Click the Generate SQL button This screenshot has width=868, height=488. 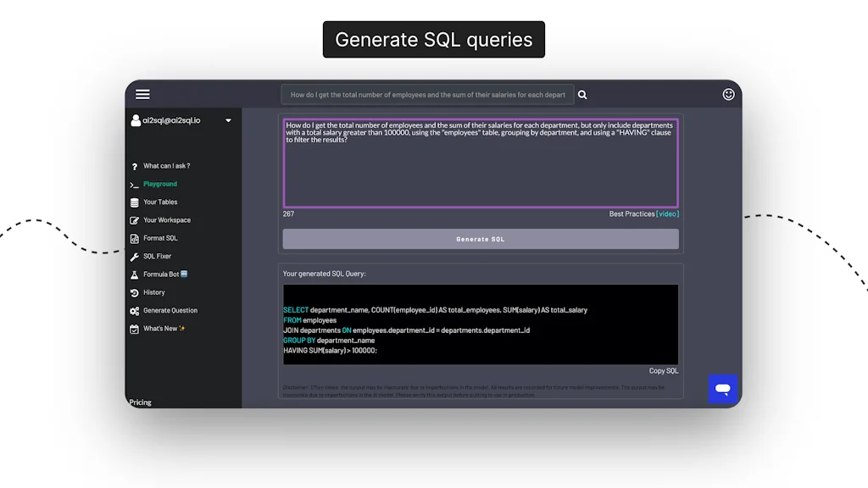point(481,239)
